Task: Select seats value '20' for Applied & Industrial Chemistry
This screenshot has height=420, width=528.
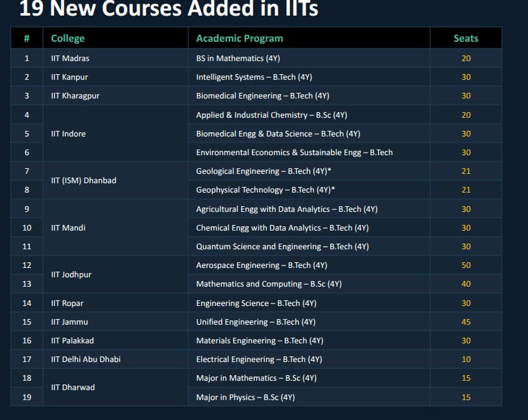Action: point(466,115)
